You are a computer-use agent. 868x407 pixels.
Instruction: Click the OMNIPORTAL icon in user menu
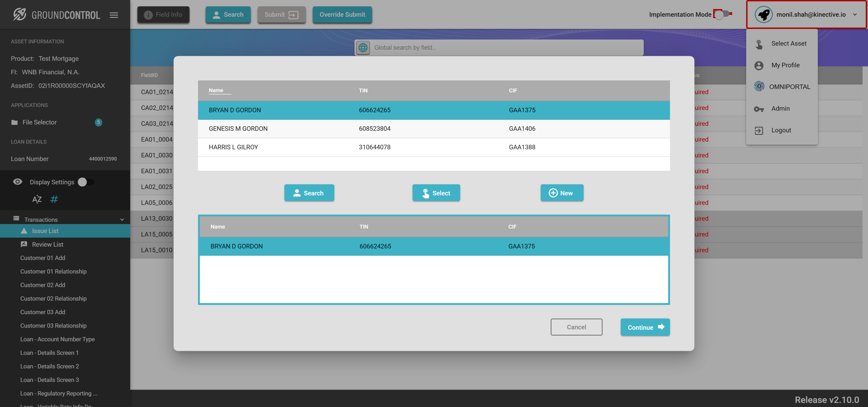pyautogui.click(x=759, y=86)
